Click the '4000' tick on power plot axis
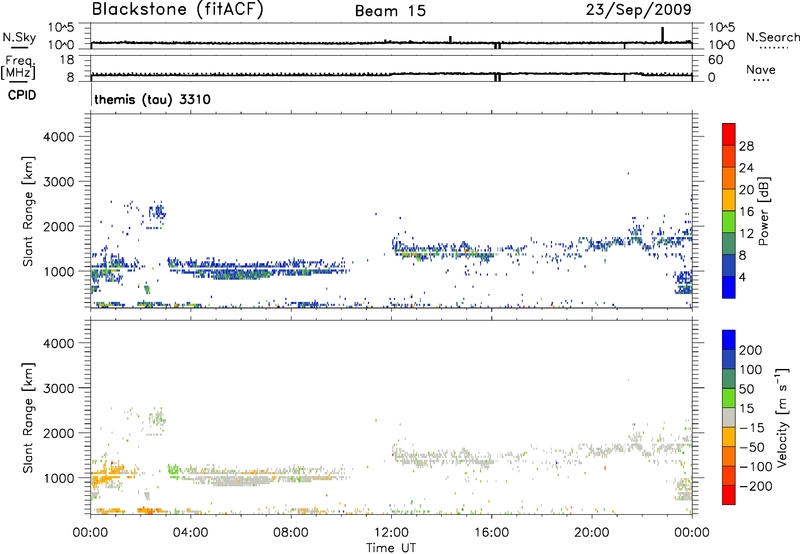The height and width of the screenshot is (554, 800). coord(59,137)
